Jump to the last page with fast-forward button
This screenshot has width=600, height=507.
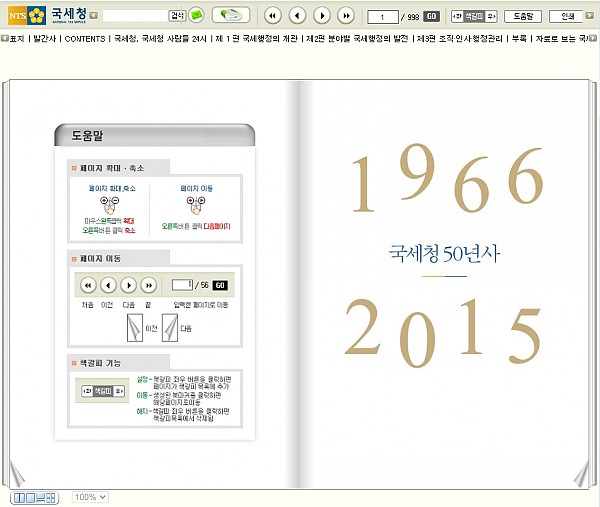coord(346,16)
